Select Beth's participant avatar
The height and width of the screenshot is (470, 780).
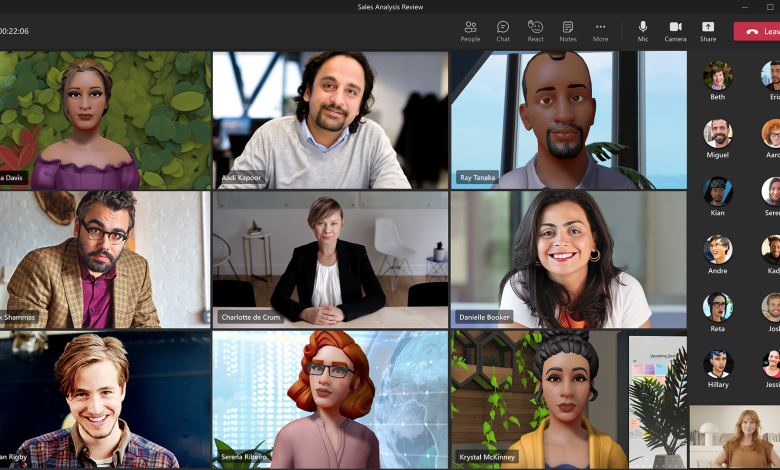tap(717, 76)
